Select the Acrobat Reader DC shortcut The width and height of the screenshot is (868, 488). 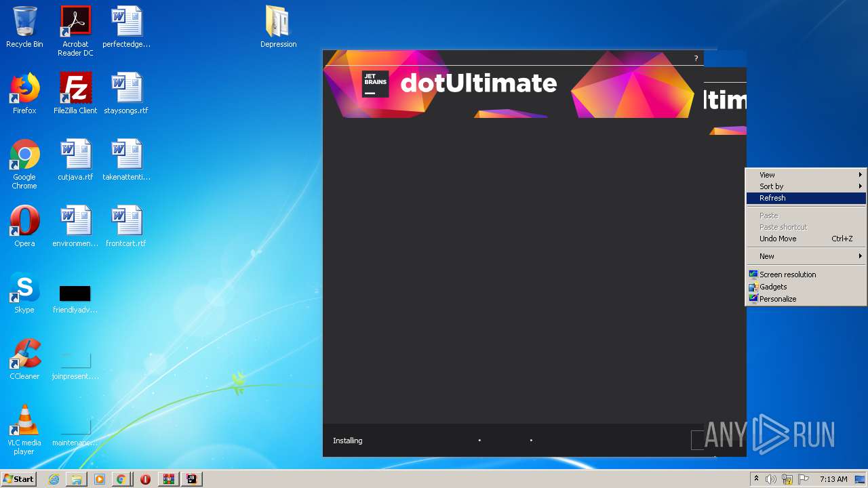pos(75,30)
